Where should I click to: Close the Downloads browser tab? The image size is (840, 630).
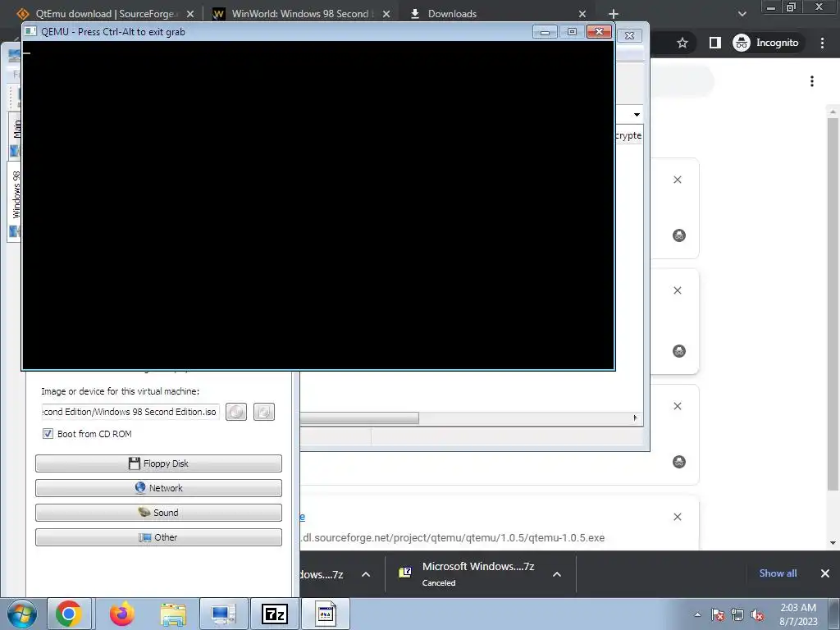click(x=582, y=14)
